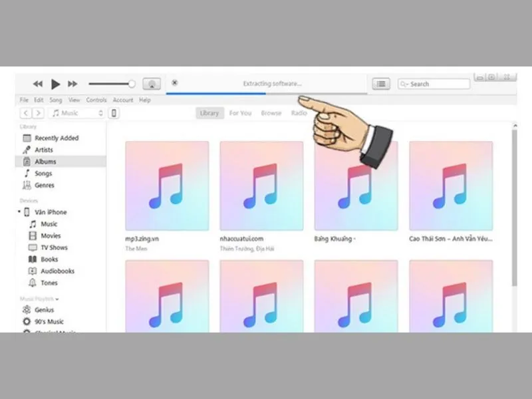Open the nhaccuatui.com album artwork

261,186
